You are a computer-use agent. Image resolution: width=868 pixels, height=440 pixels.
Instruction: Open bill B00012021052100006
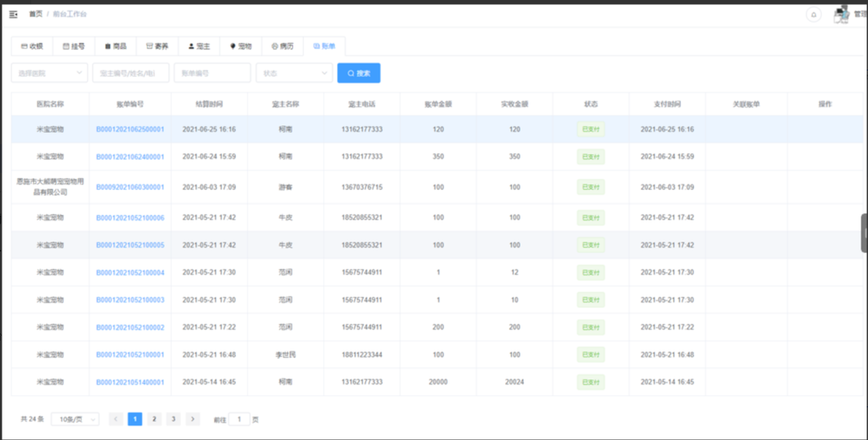pos(130,218)
